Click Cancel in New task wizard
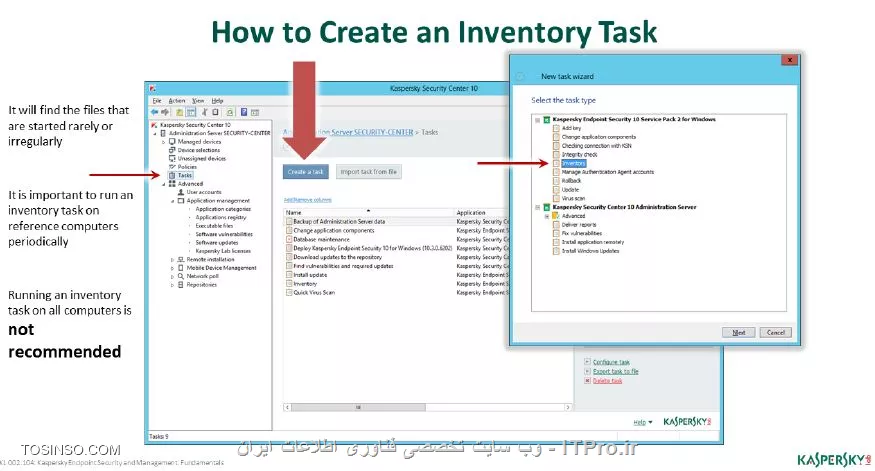Screen dimensions: 875x471 pyautogui.click(x=776, y=333)
